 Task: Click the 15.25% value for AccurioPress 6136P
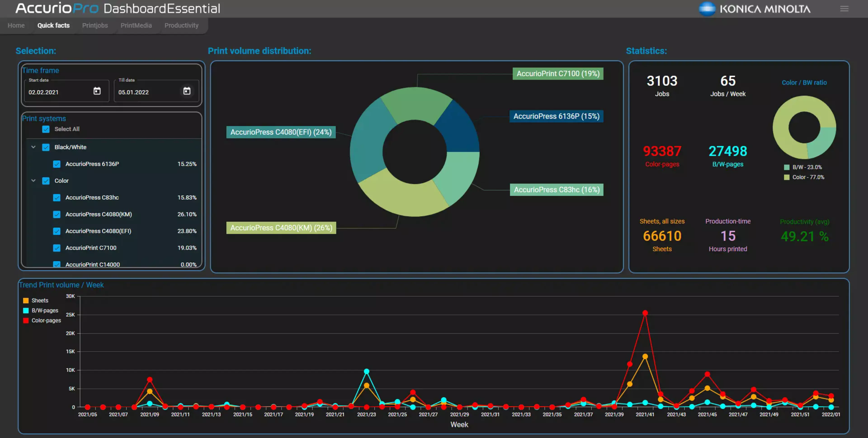(187, 164)
